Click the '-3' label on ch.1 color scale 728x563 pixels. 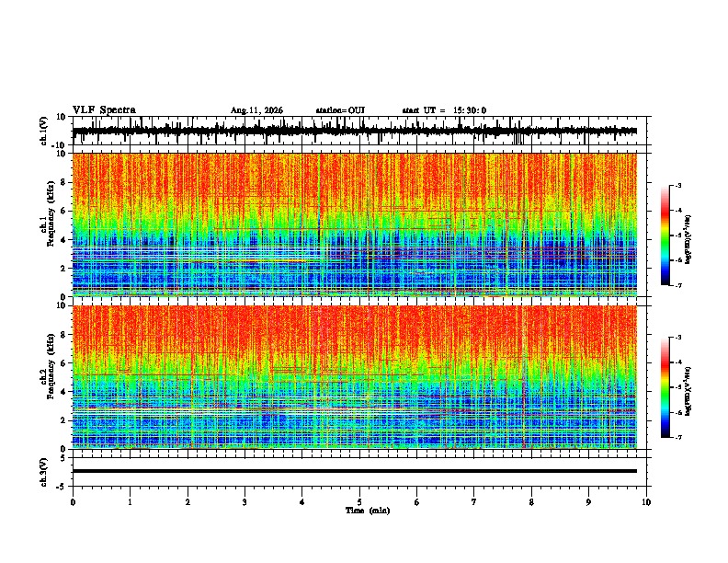[677, 185]
